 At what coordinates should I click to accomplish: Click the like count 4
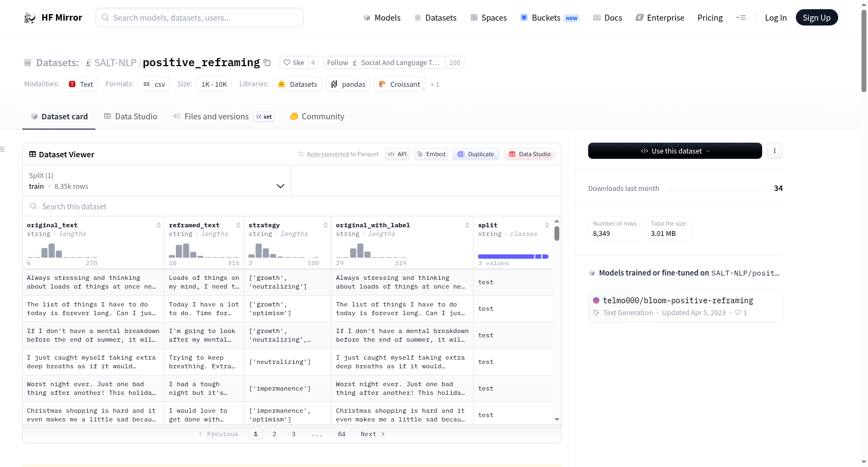coord(313,62)
